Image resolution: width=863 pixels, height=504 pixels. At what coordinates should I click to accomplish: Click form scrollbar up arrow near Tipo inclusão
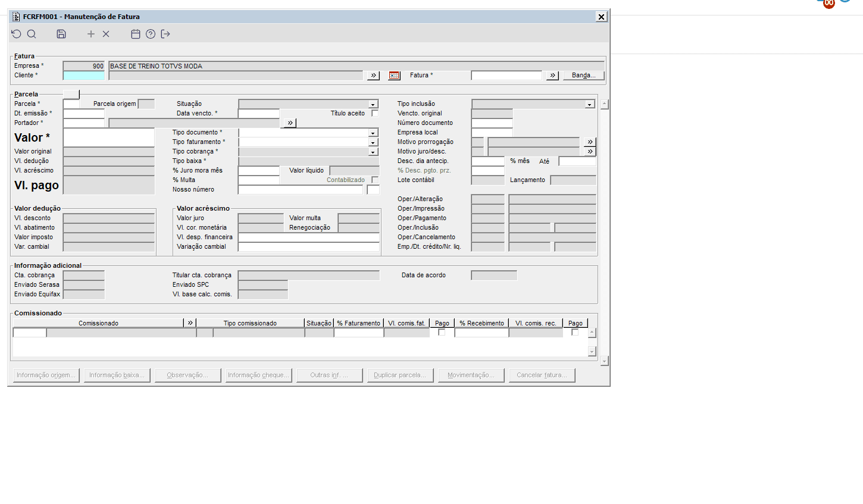[x=604, y=104]
